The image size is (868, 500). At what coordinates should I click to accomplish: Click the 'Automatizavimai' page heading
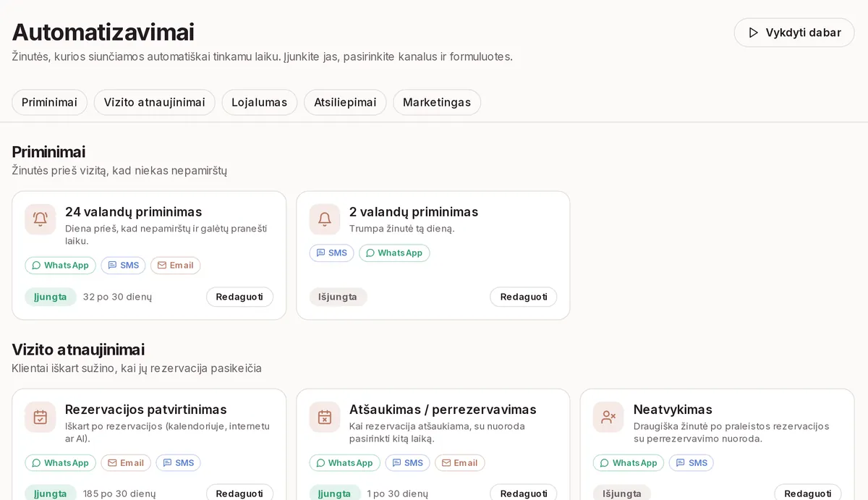[x=103, y=32]
